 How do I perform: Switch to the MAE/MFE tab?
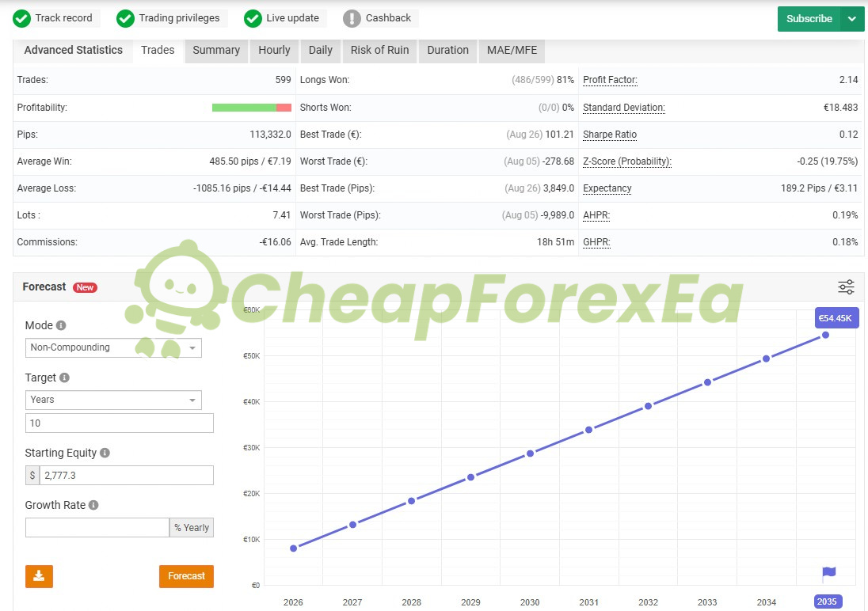coord(512,51)
